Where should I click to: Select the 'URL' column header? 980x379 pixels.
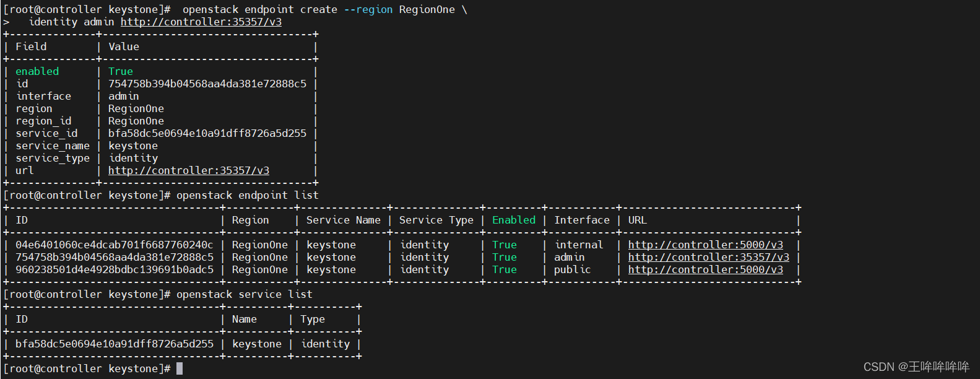638,220
